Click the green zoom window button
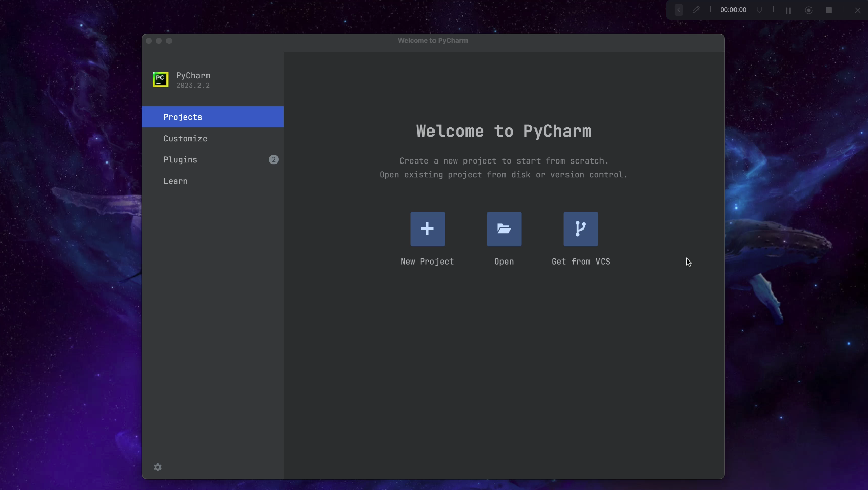 tap(169, 41)
